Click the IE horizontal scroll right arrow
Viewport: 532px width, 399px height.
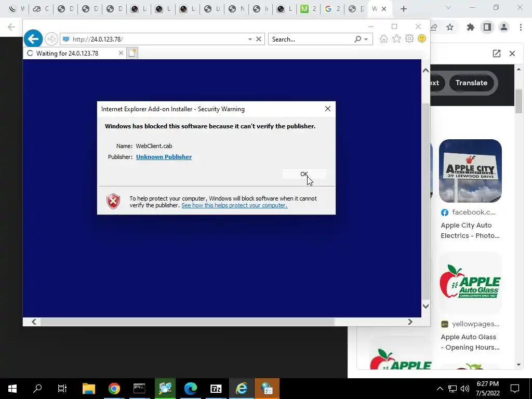(x=410, y=322)
